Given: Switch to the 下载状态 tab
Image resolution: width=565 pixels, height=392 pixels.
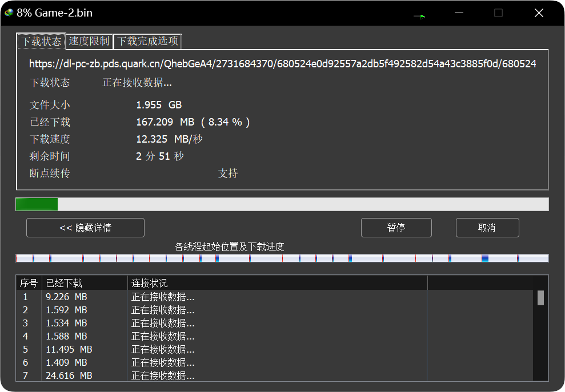Looking at the screenshot, I should point(42,42).
